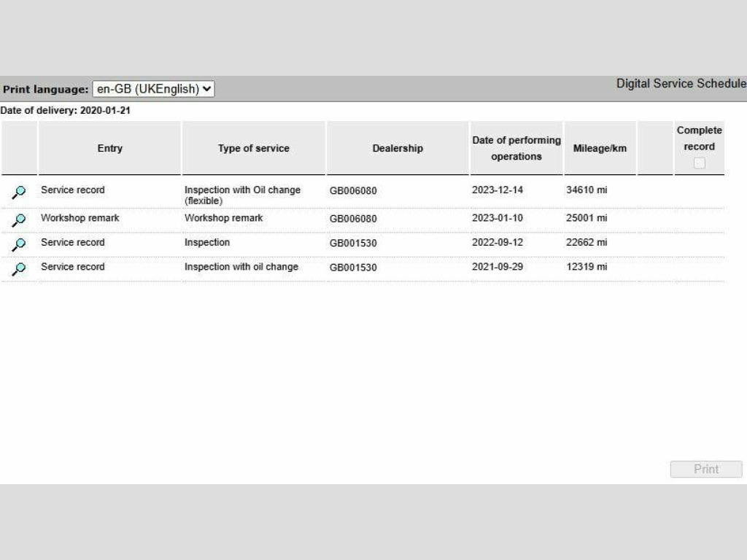Screen dimensions: 747x560
Task: Select the Mileage/km column header
Action: (600, 148)
